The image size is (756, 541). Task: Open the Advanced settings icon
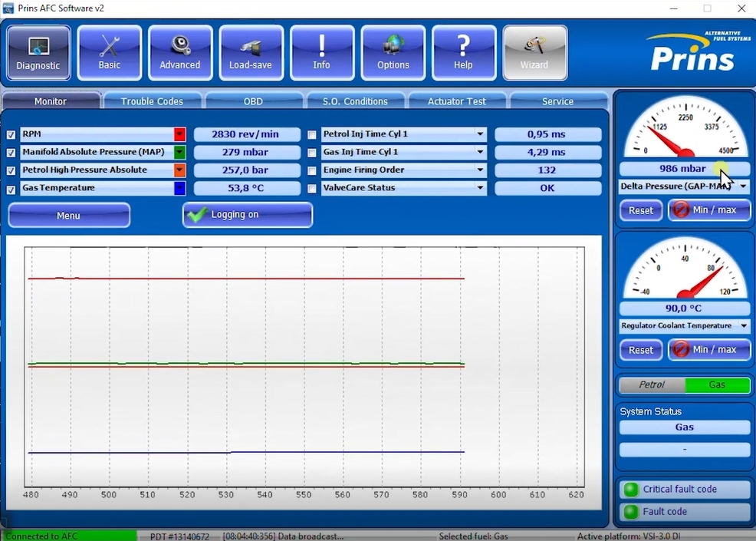180,53
